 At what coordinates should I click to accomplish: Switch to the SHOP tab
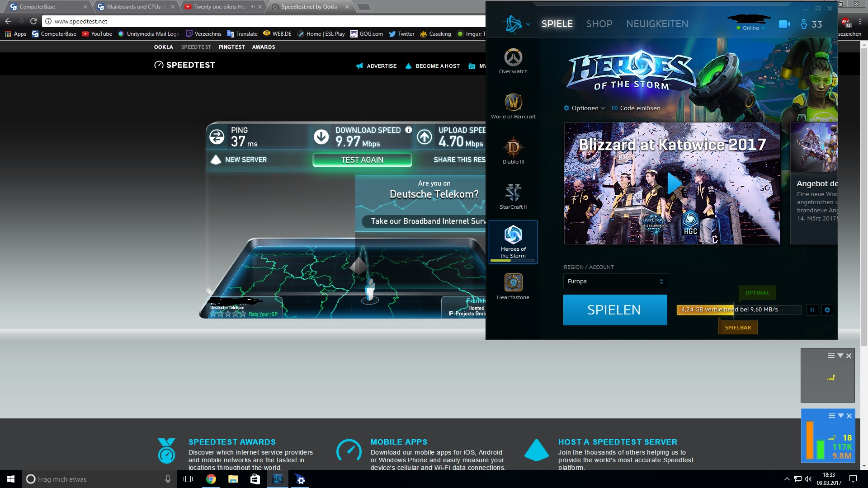click(x=599, y=24)
